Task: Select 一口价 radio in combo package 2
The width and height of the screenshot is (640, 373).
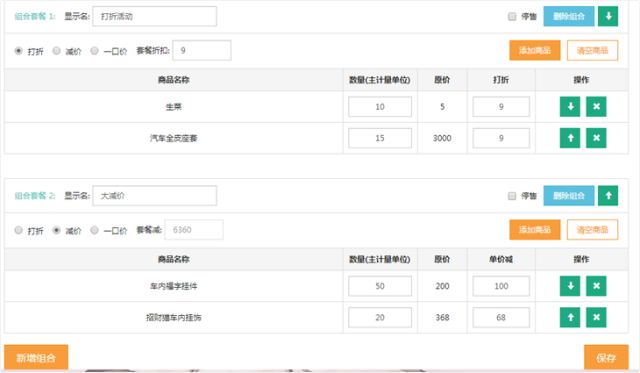Action: pos(94,230)
